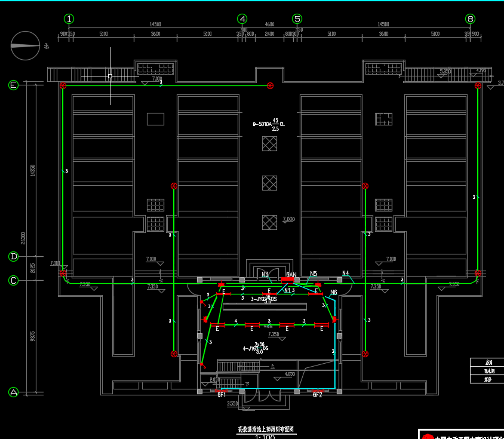Select grid axis bubble 5
504x439 pixels.
297,19
